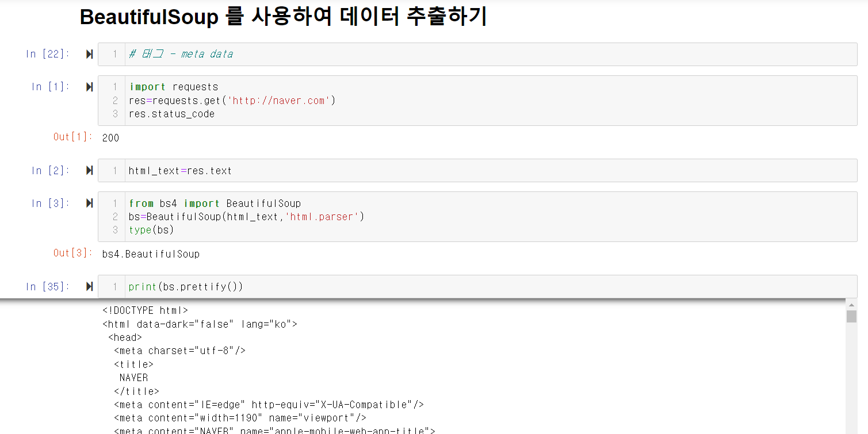Run the bs4 BeautifulSoup import cell
The width and height of the screenshot is (868, 434).
pos(89,203)
